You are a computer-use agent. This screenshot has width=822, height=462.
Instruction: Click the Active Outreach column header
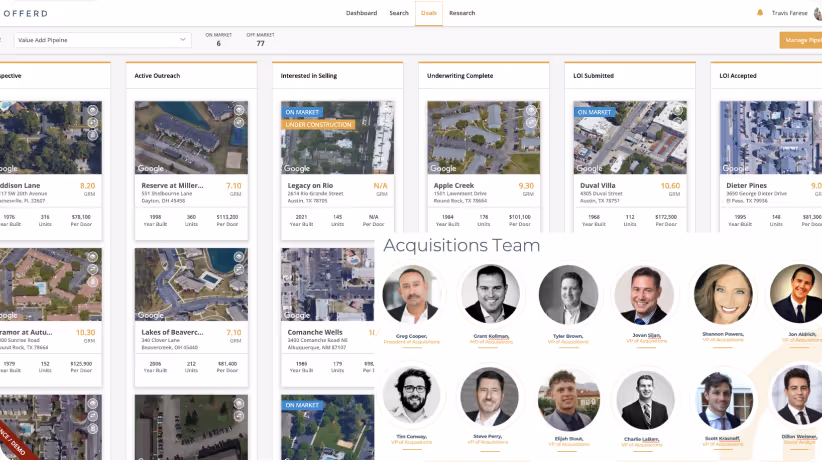pyautogui.click(x=157, y=76)
